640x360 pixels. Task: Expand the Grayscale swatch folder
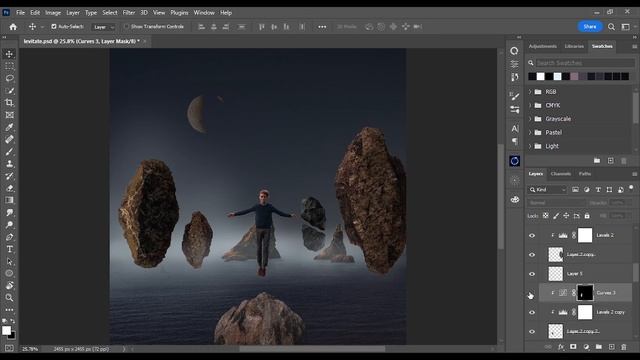(530, 119)
